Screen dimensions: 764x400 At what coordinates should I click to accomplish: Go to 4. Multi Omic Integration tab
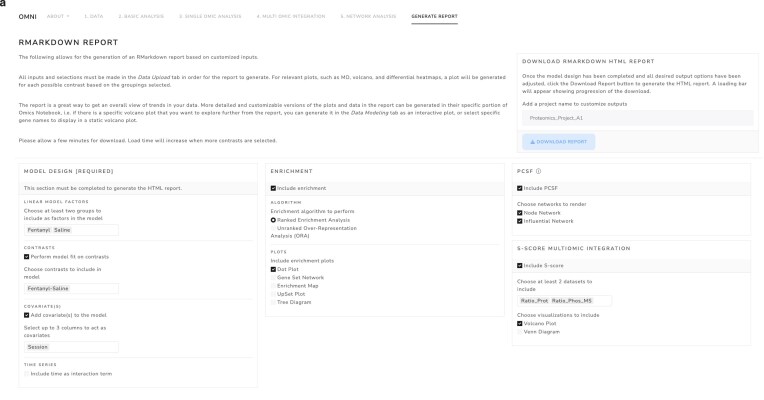coord(291,16)
